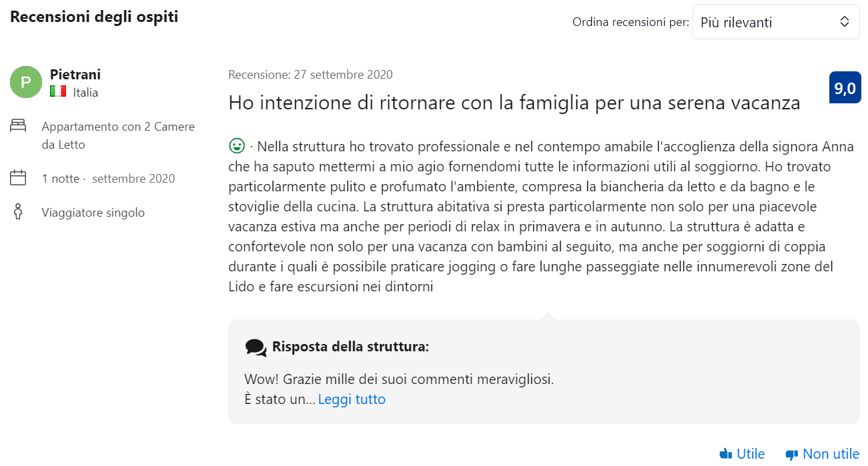Click the thumbs up icon

pyautogui.click(x=726, y=454)
